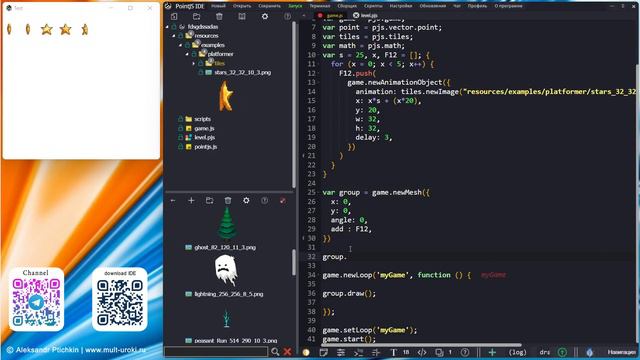Toggle the lock icon beside pointjs.js
This screenshot has width=640, height=360.
pyautogui.click(x=180, y=147)
